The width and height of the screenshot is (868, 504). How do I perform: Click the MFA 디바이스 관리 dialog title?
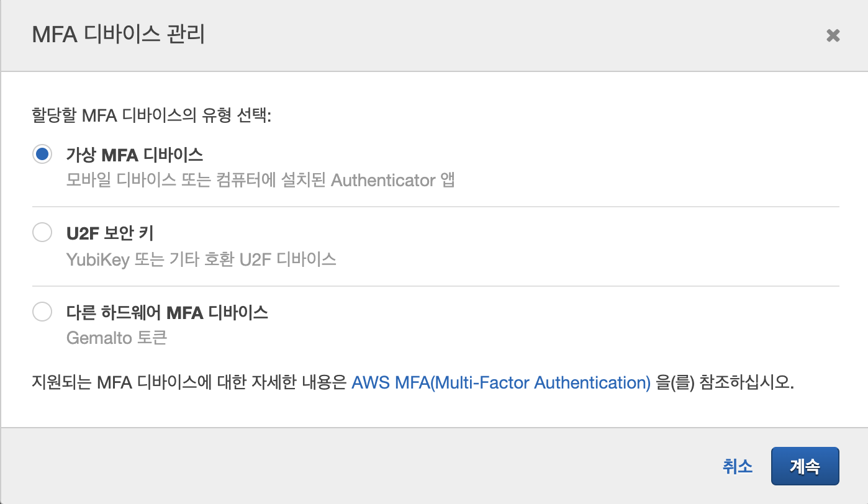(118, 35)
